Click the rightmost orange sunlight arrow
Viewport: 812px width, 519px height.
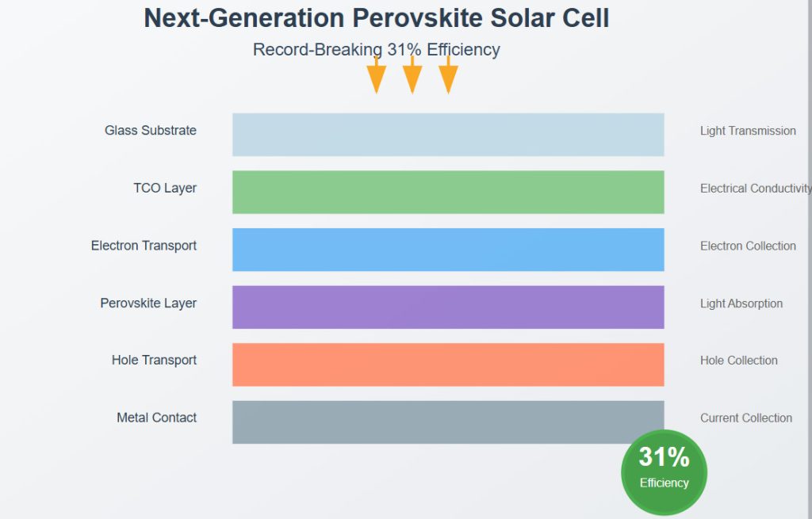coord(449,75)
